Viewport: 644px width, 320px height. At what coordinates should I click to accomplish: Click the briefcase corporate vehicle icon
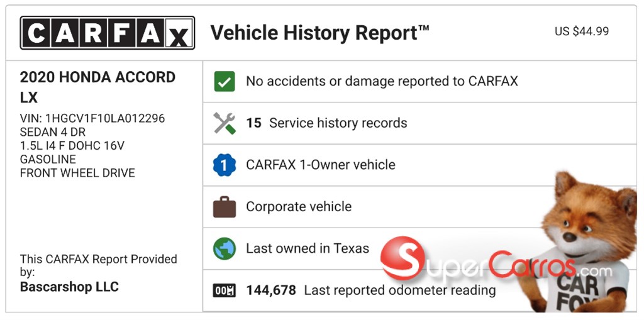[x=224, y=207]
